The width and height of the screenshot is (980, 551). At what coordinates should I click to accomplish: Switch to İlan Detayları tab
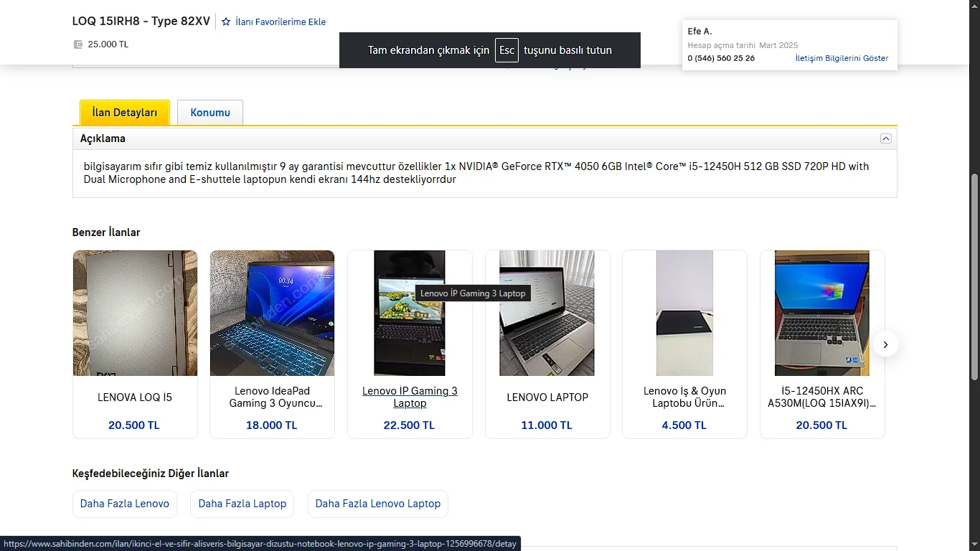pyautogui.click(x=125, y=113)
